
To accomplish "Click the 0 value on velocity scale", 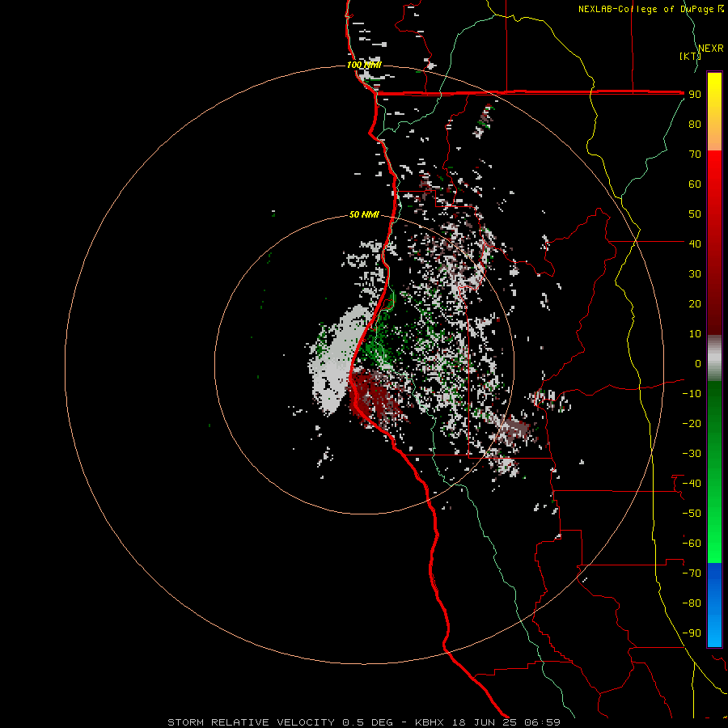I will click(698, 364).
